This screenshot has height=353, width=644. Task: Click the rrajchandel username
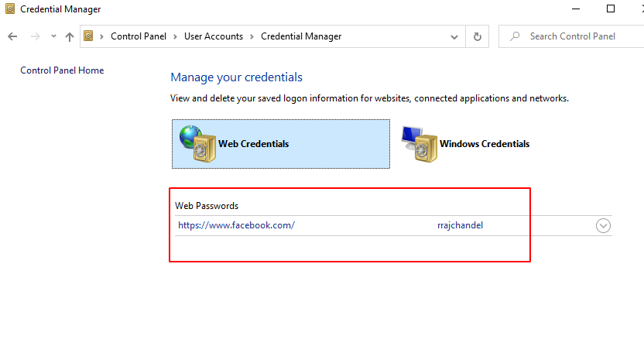coord(460,225)
